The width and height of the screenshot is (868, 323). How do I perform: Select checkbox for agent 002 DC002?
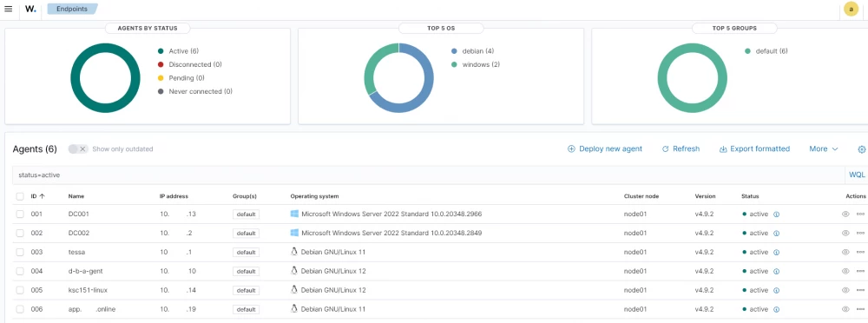20,234
